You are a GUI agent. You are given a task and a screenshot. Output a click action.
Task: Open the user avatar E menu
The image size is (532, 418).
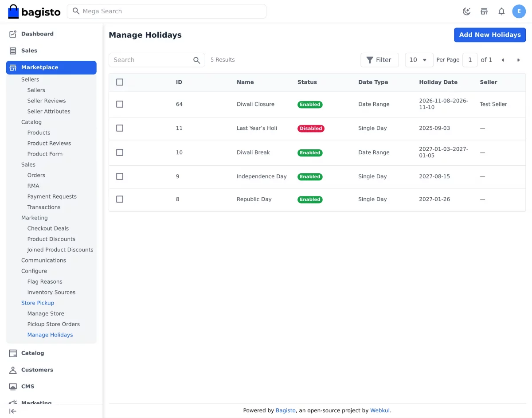[519, 12]
